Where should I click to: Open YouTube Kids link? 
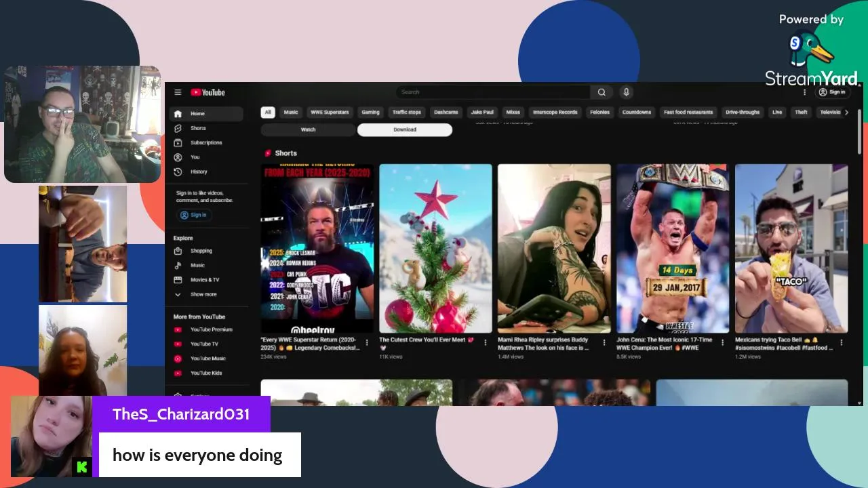[206, 373]
